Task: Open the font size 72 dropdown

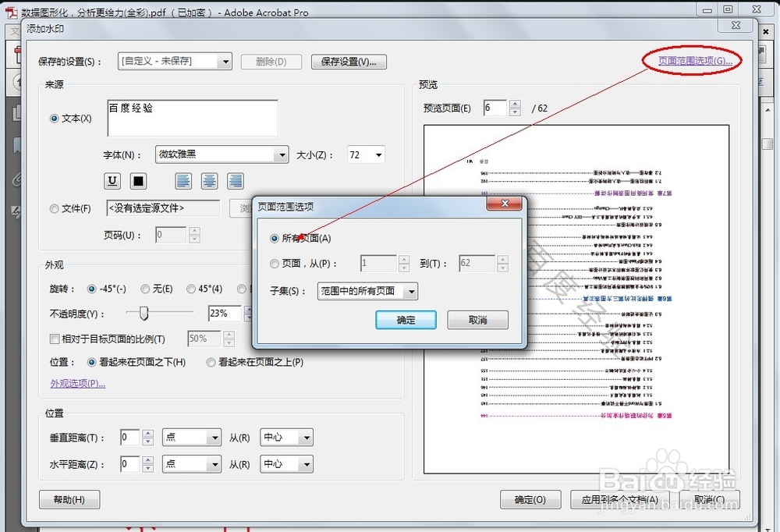Action: [x=366, y=154]
